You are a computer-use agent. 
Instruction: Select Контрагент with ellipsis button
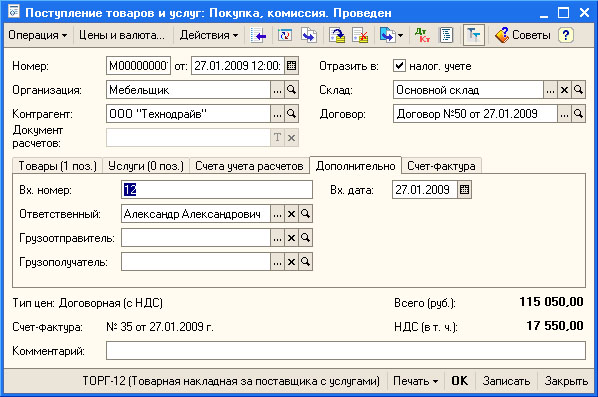click(x=277, y=114)
